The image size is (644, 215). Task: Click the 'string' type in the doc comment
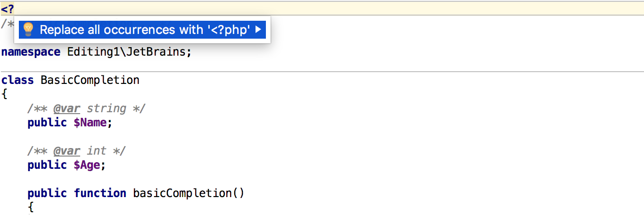tap(107, 108)
